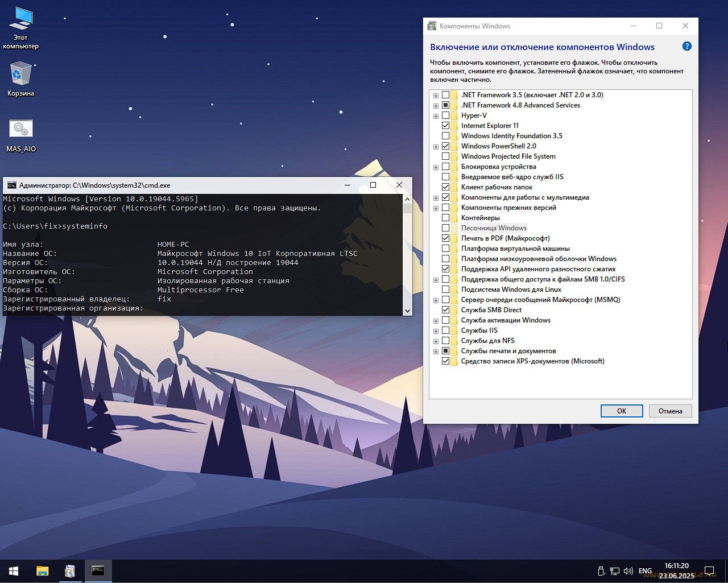Click the folder icon beside Служба SMB Direct
This screenshot has height=583, width=728.
pyautogui.click(x=454, y=310)
